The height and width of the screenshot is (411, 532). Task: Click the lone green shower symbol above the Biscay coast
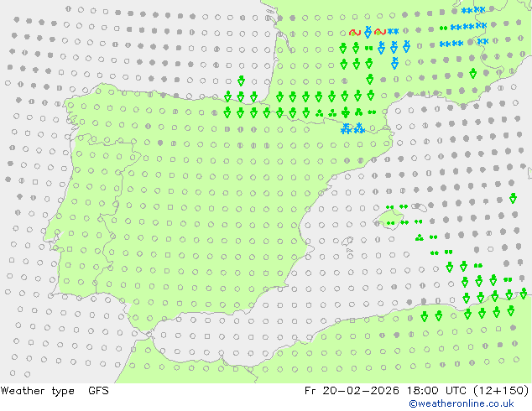pos(241,81)
